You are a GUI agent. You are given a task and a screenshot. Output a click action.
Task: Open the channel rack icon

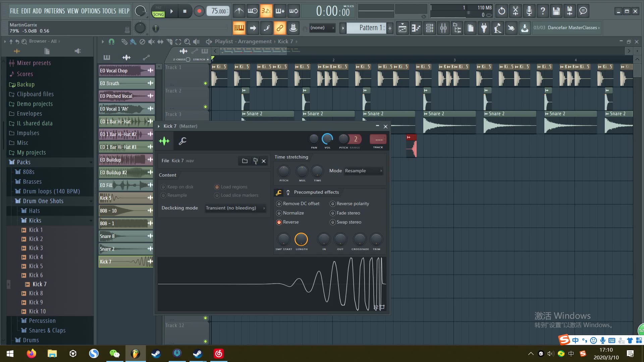[430, 28]
